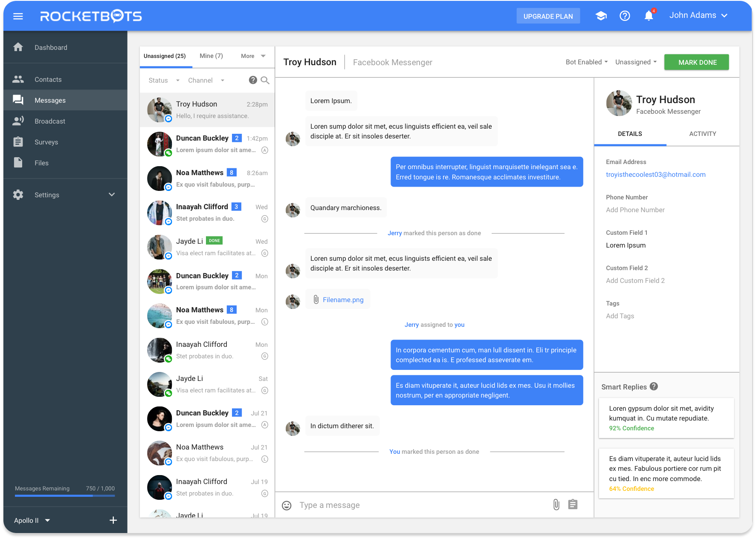Search conversations with the magnifier icon

point(265,80)
